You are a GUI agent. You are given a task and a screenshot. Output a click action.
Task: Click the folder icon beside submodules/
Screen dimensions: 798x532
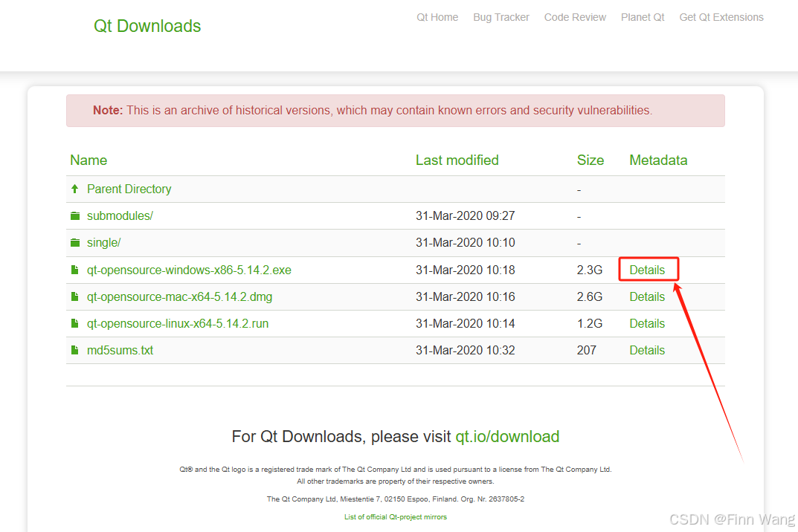(x=75, y=216)
